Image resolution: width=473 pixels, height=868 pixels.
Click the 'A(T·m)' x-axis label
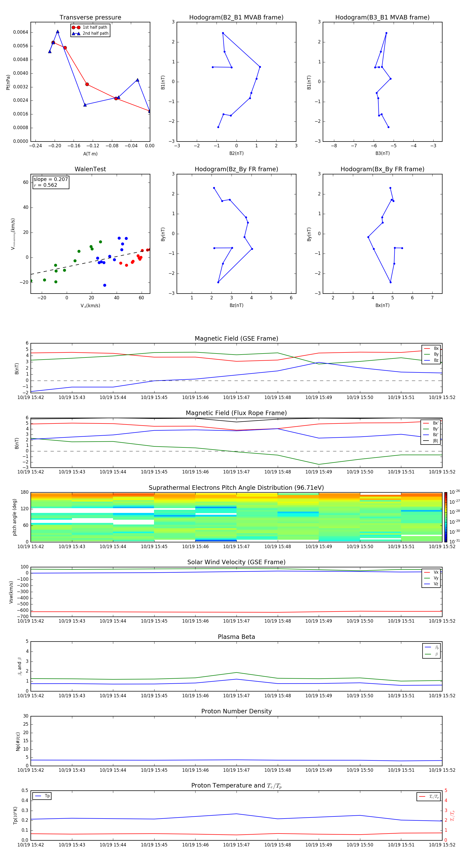90,154
